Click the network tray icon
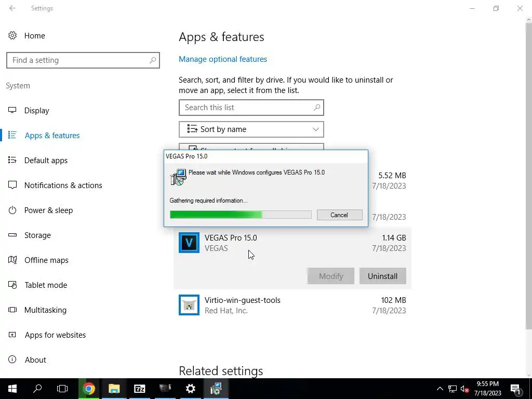This screenshot has width=532, height=399. (x=453, y=389)
